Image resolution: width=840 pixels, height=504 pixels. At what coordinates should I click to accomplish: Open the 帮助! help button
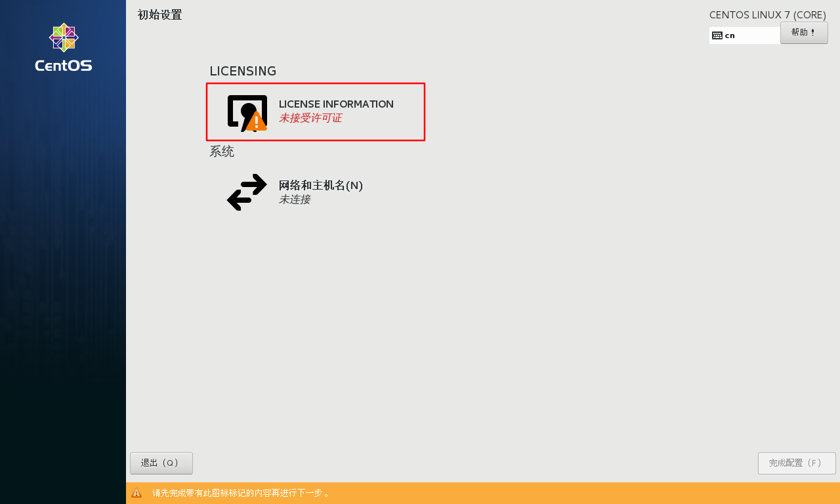[804, 33]
